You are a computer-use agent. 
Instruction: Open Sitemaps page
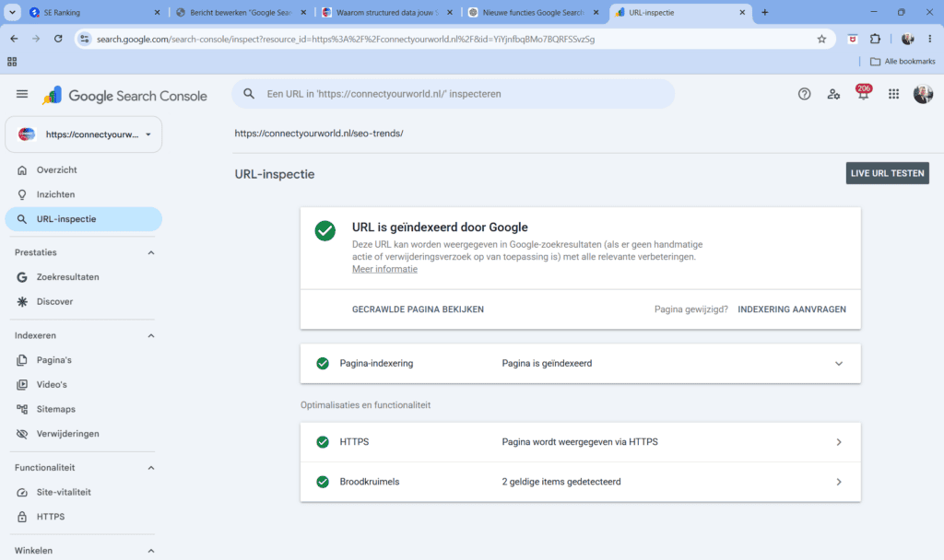pyautogui.click(x=84, y=410)
